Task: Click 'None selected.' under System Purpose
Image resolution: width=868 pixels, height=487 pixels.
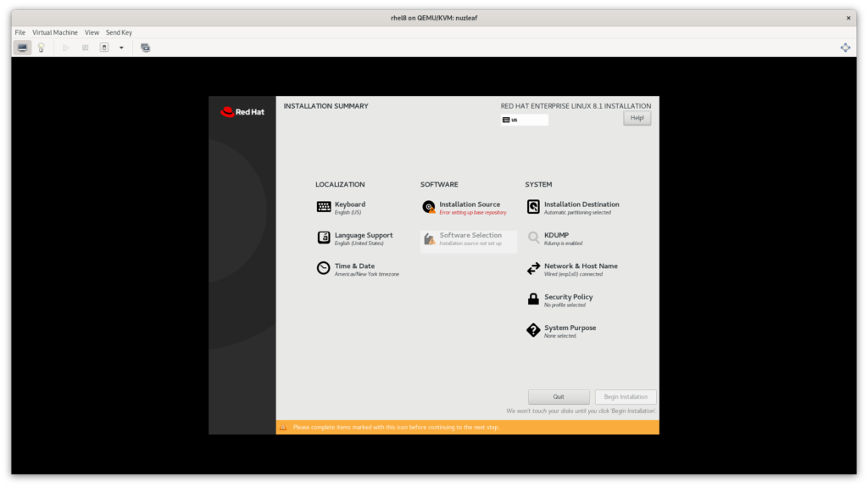Action: point(560,336)
